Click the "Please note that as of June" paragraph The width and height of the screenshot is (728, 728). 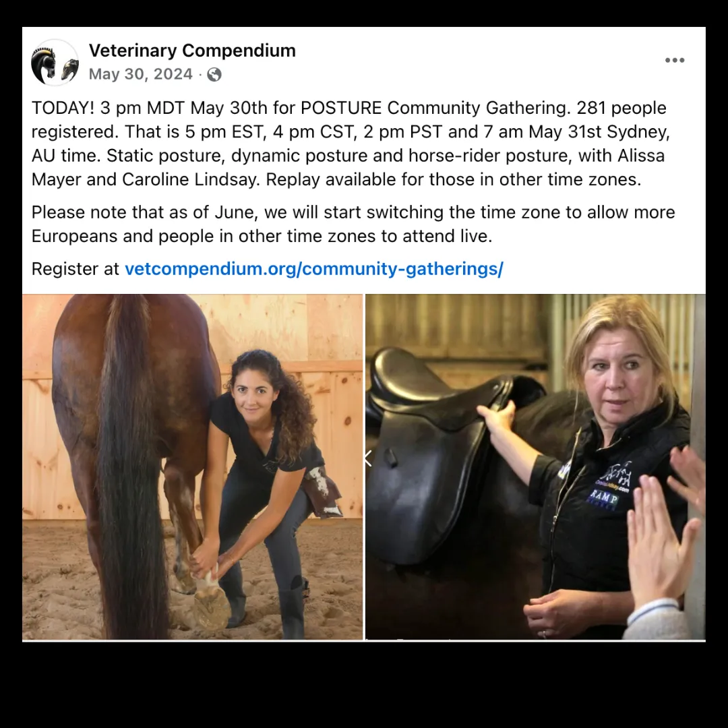pos(353,224)
